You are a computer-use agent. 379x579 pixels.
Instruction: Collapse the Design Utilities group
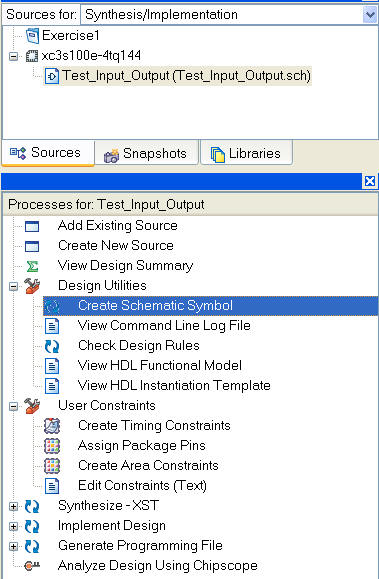click(x=13, y=286)
